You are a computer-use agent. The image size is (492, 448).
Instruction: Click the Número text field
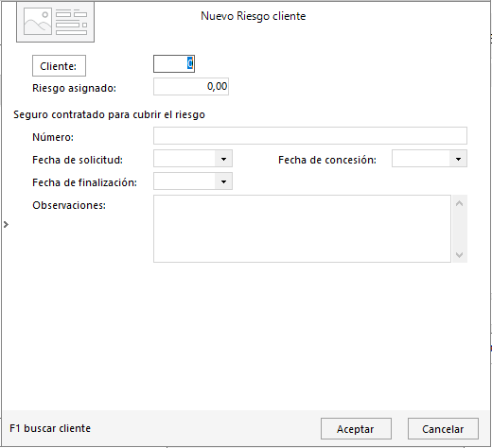(x=310, y=136)
